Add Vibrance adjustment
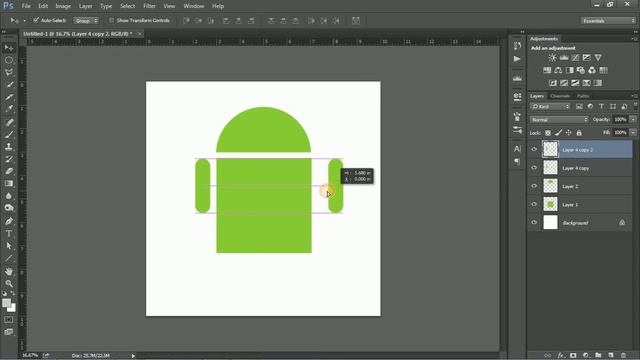The width and height of the screenshot is (640, 360). tap(598, 58)
